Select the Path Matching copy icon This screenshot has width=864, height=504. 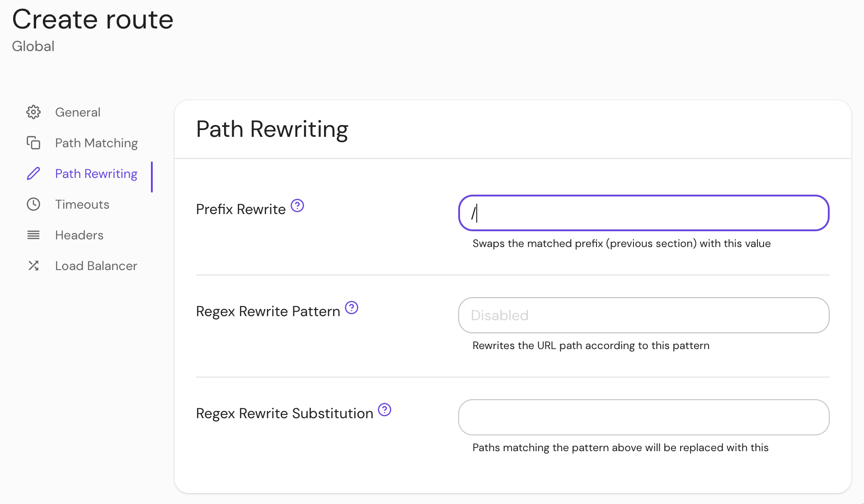tap(33, 143)
